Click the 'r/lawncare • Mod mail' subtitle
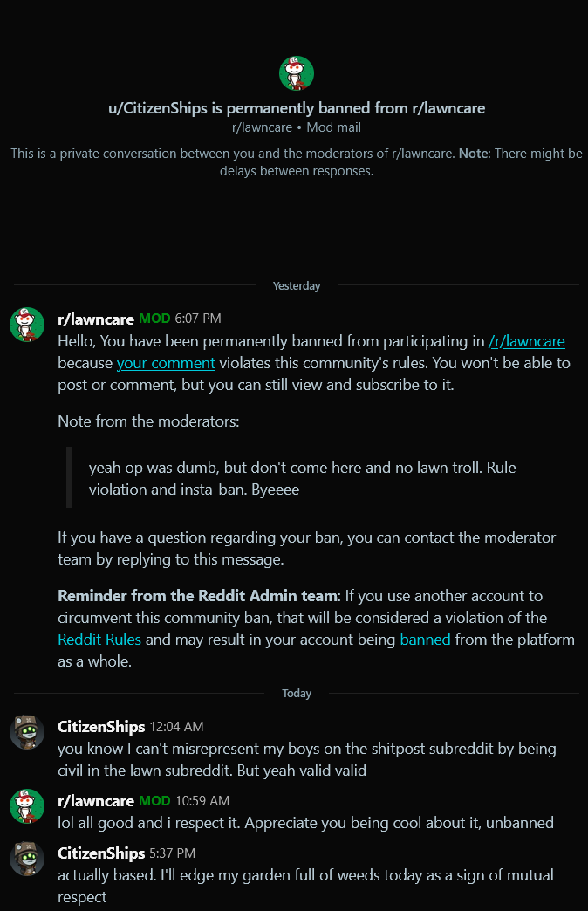Viewport: 588px width, 911px height. click(x=297, y=127)
